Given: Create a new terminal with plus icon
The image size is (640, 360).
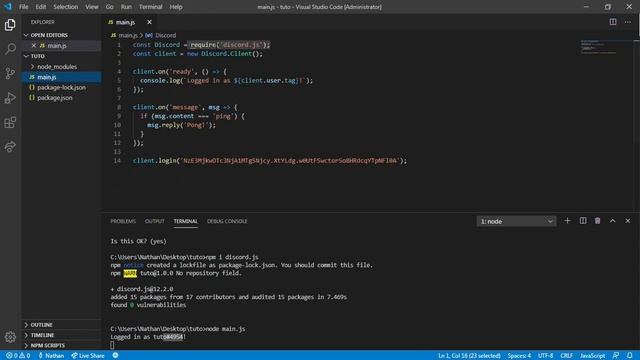Looking at the screenshot, I should 567,221.
